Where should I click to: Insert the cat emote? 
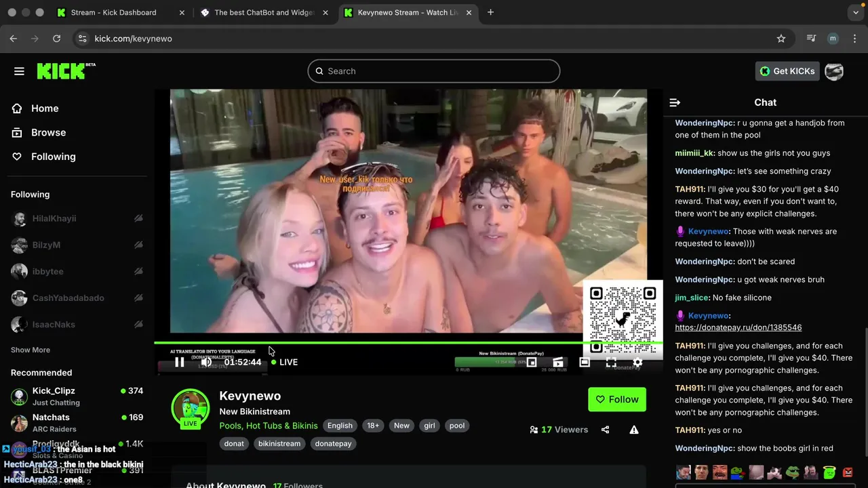pyautogui.click(x=774, y=472)
